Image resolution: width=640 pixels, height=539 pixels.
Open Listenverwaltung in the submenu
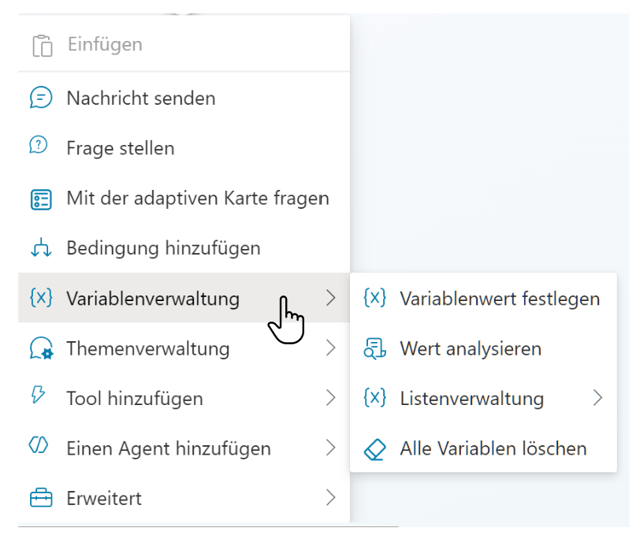tap(483, 398)
